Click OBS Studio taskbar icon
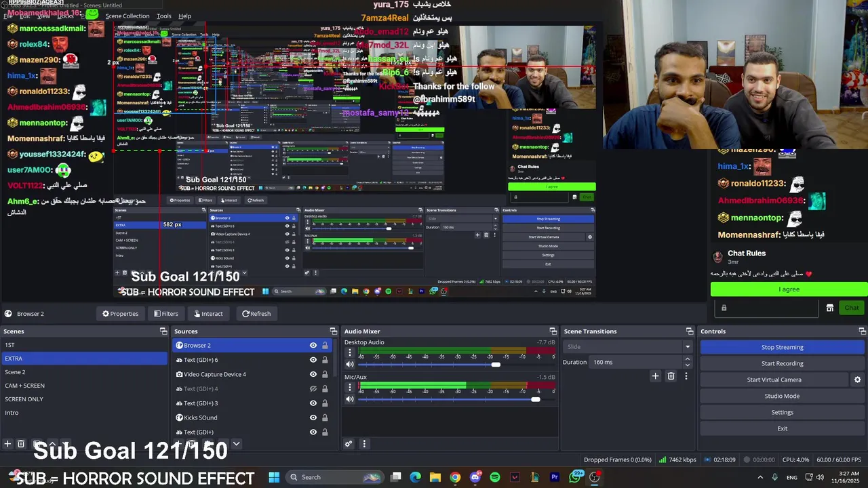Viewport: 868px width, 488px height. coord(595,477)
